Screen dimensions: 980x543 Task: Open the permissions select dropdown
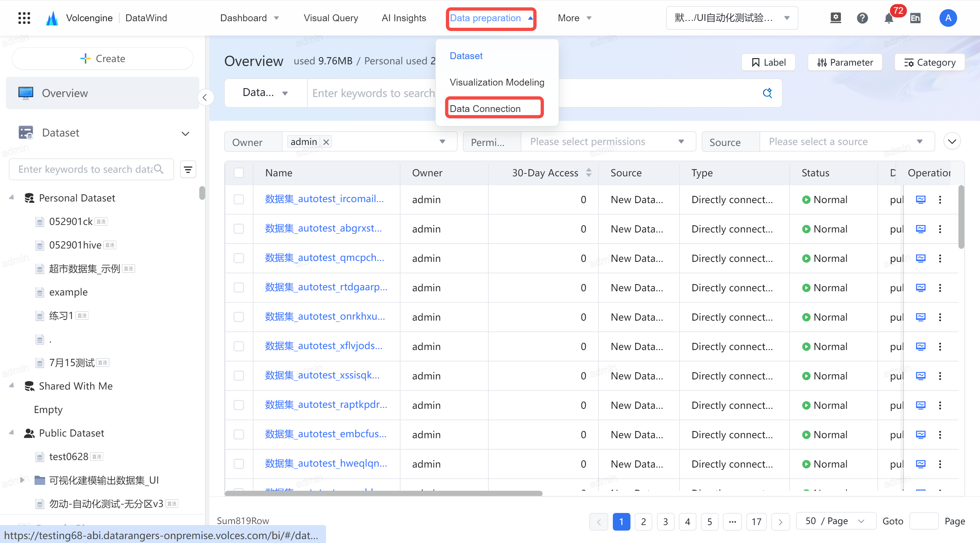tap(608, 142)
